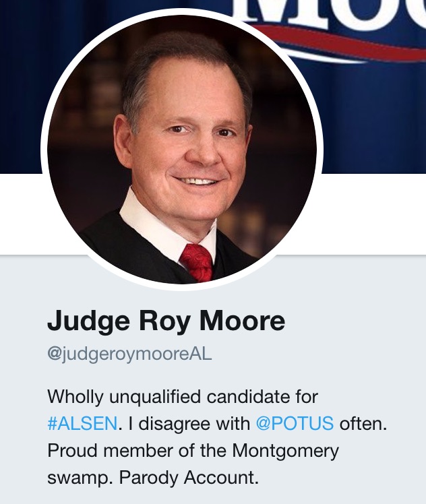Click the word "Montgomery" in bio
The height and width of the screenshot is (504, 426).
pyautogui.click(x=282, y=451)
